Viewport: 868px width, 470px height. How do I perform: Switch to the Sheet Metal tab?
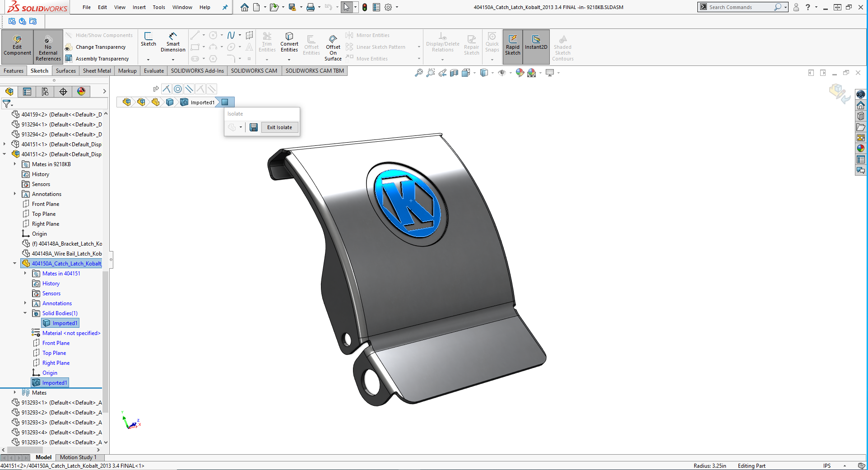tap(97, 71)
